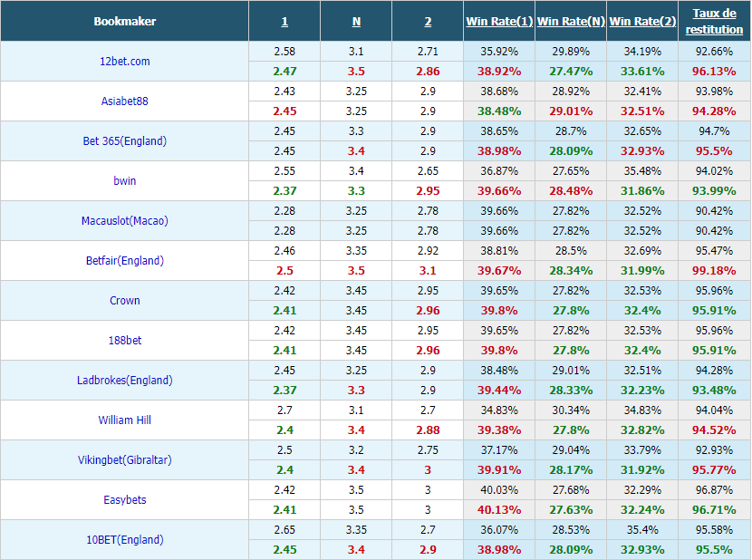Select 188bet win rate 39.8%
The image size is (752, 560).
coord(499,351)
